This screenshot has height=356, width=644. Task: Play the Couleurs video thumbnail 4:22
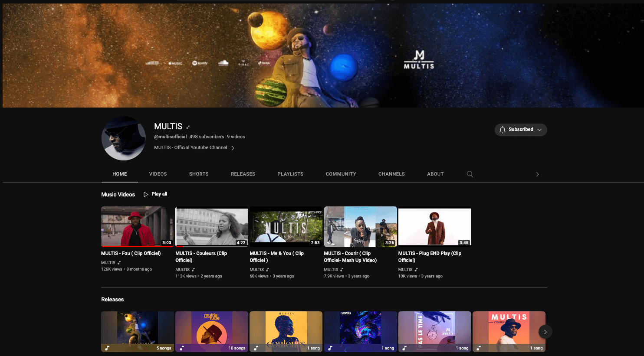pyautogui.click(x=211, y=227)
